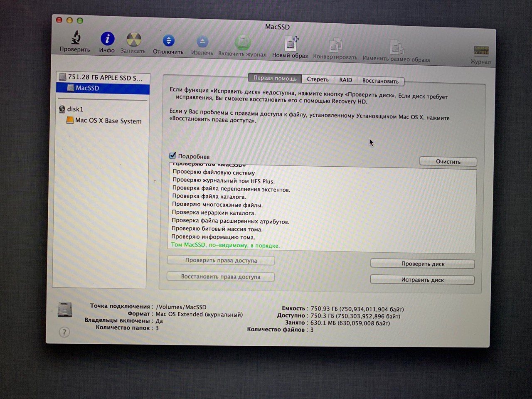Click Изменить размер образа toolbar icon
Image resolution: width=532 pixels, height=399 pixels.
click(397, 47)
